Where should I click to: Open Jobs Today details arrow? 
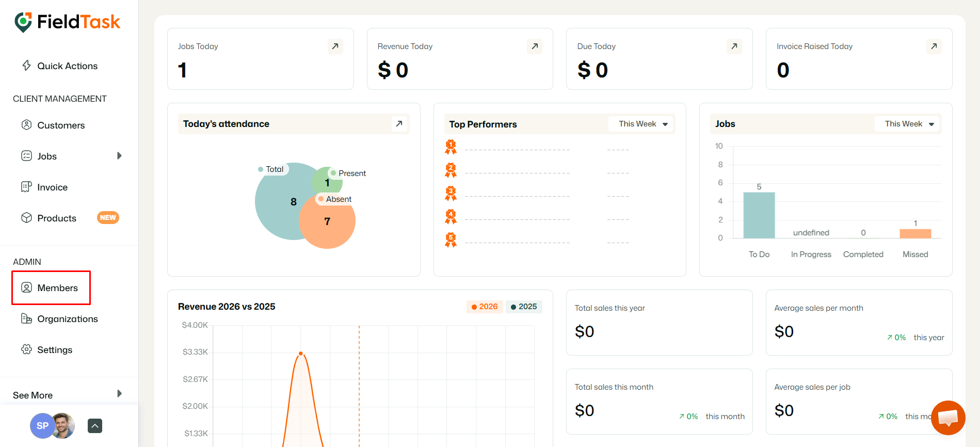coord(335,46)
